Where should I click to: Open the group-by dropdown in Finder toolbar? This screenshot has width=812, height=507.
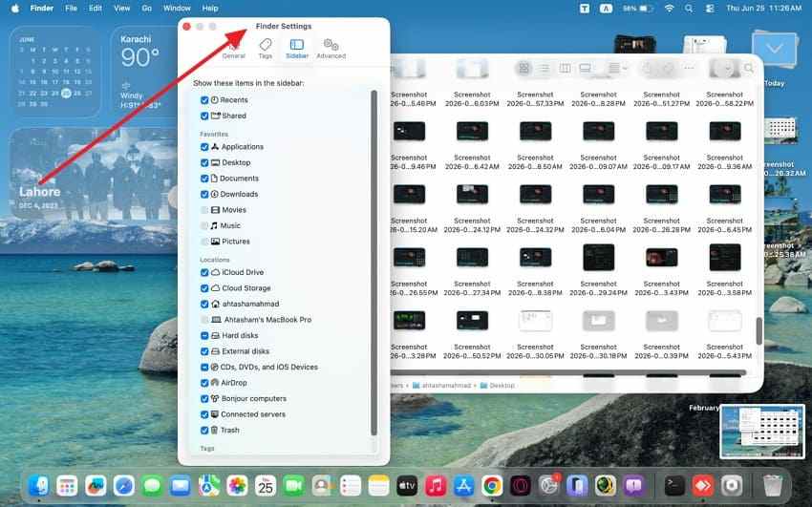point(617,68)
